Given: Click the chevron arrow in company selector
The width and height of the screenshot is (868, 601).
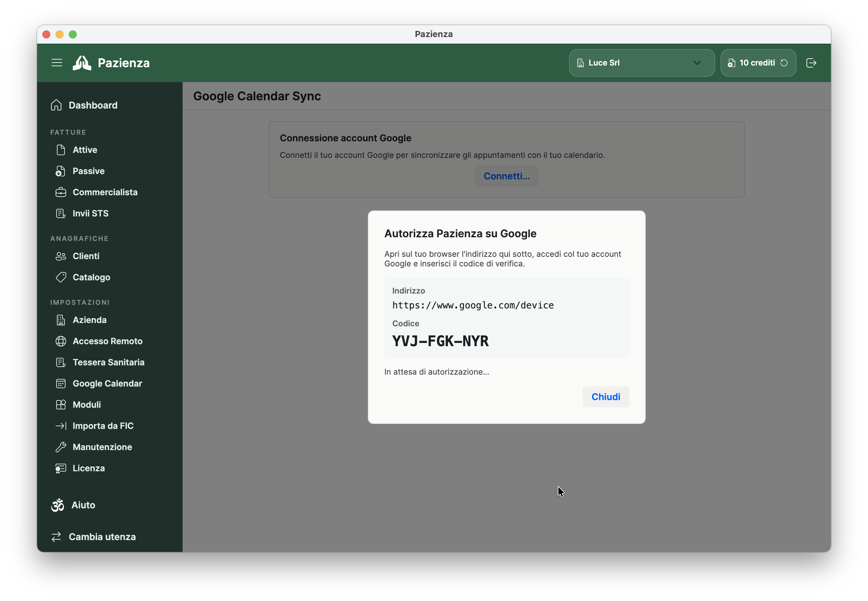Looking at the screenshot, I should click(697, 63).
